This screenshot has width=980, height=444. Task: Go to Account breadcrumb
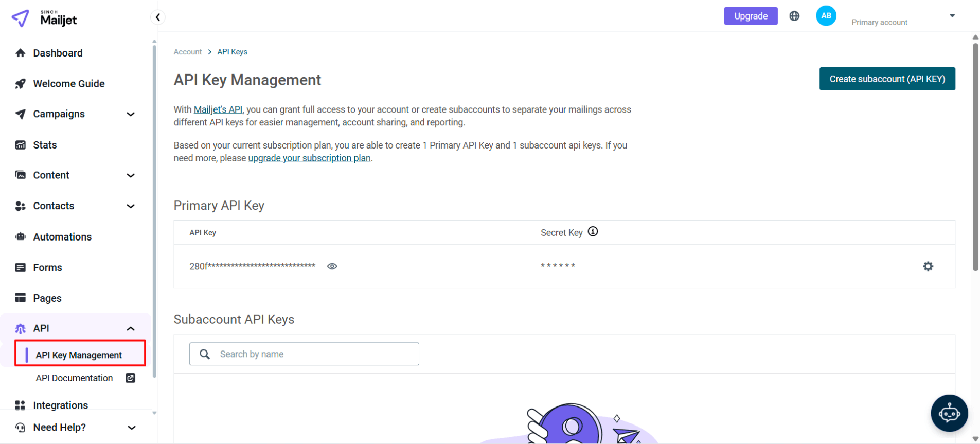pos(187,52)
